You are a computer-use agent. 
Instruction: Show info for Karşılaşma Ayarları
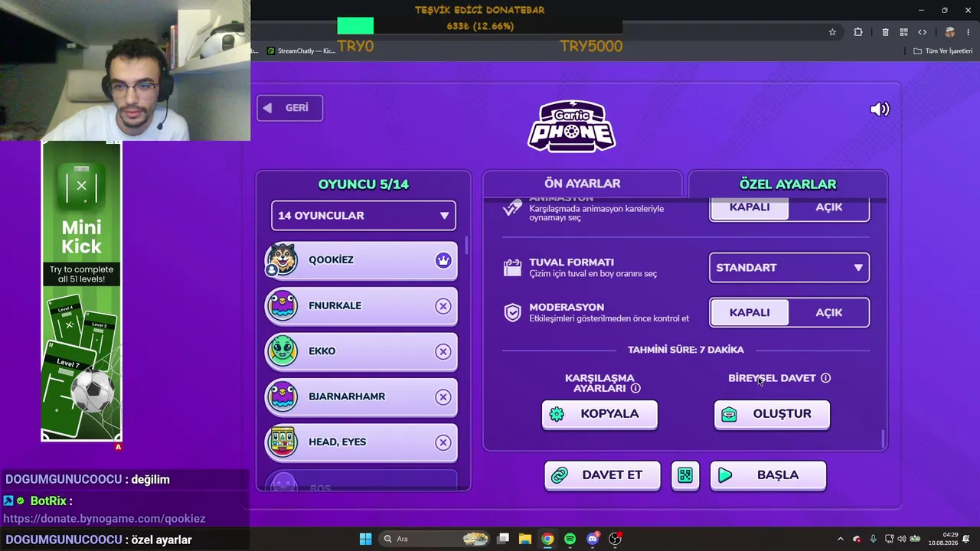635,388
